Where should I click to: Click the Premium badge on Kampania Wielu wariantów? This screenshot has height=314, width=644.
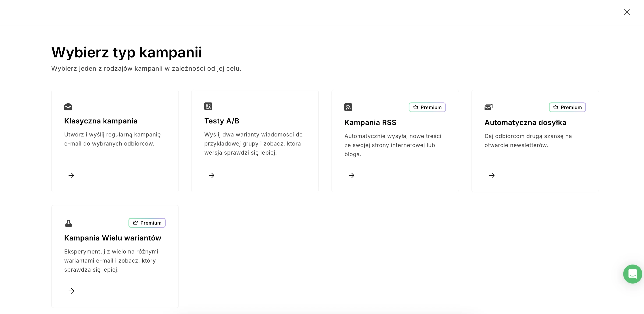(x=147, y=223)
